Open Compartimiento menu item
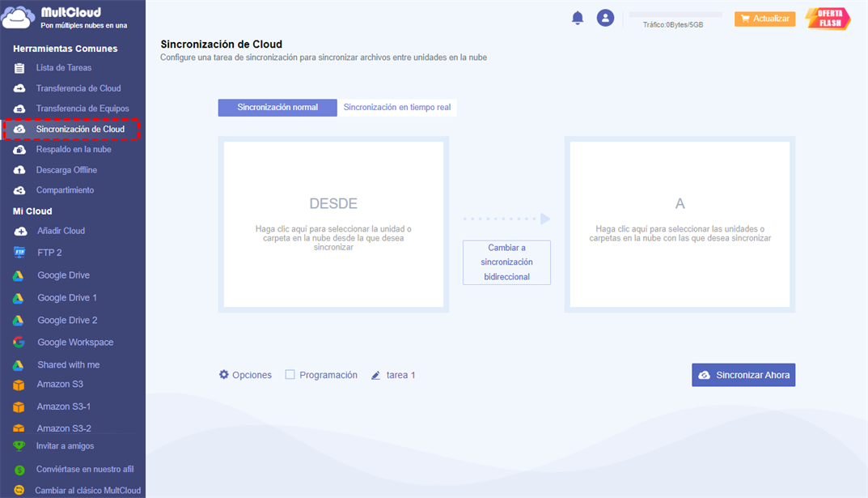 pyautogui.click(x=65, y=190)
